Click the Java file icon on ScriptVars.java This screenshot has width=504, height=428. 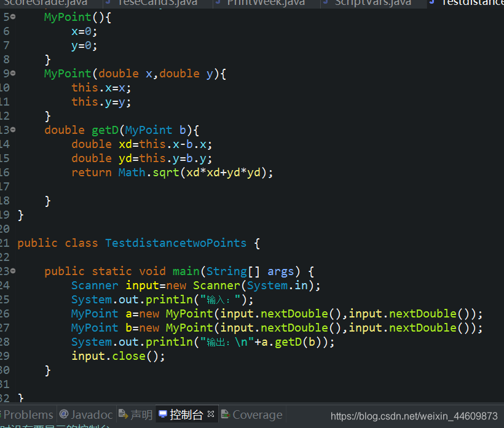click(326, 2)
